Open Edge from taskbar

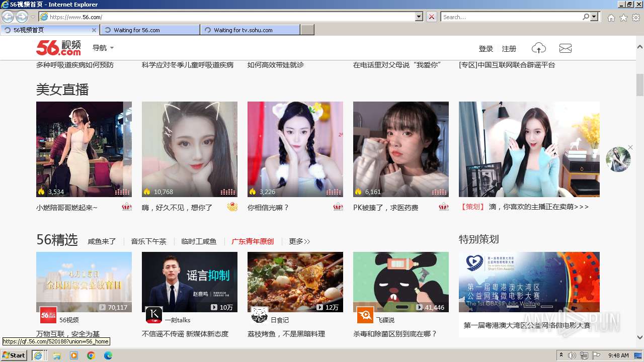[108, 355]
